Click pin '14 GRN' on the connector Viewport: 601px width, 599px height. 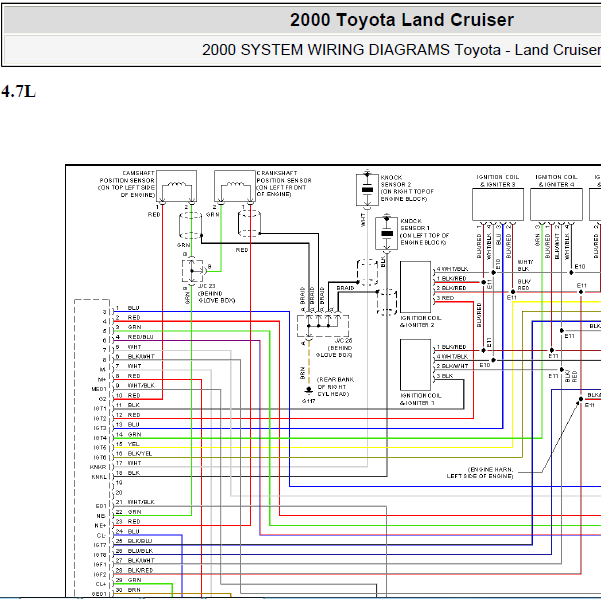click(x=128, y=434)
